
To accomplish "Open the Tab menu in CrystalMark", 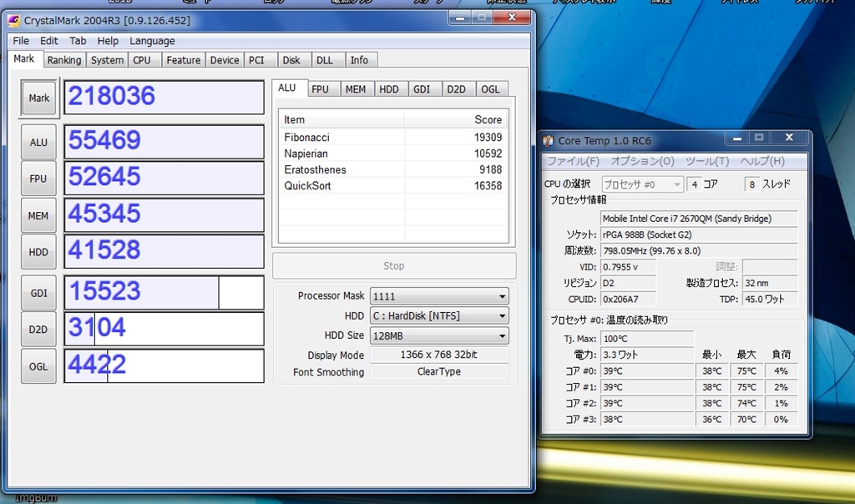I will click(x=78, y=41).
